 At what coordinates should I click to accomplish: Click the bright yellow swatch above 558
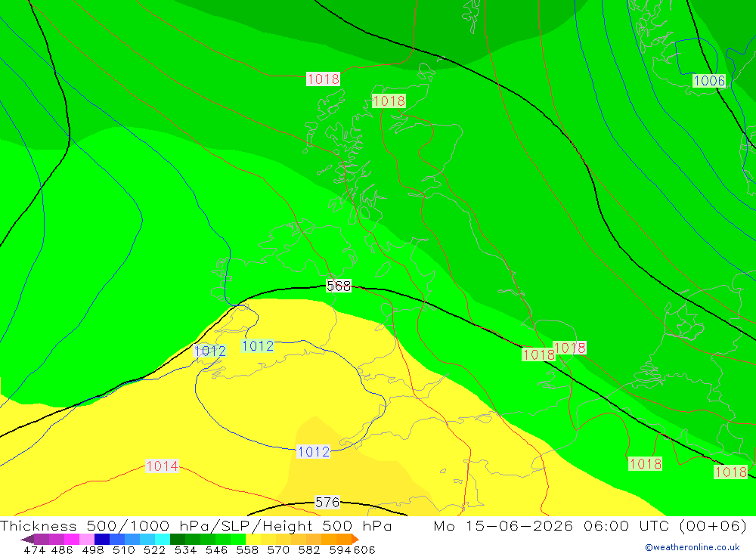[x=253, y=539]
